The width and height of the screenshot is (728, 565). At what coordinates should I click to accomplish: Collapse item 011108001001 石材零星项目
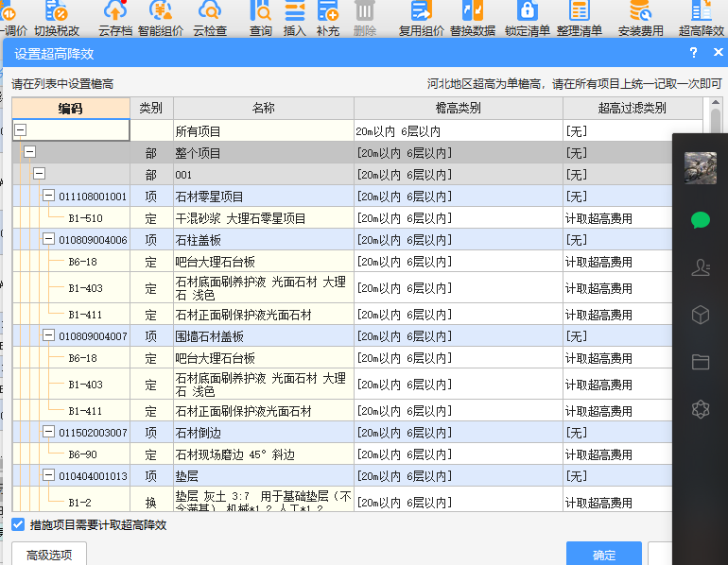click(x=48, y=196)
